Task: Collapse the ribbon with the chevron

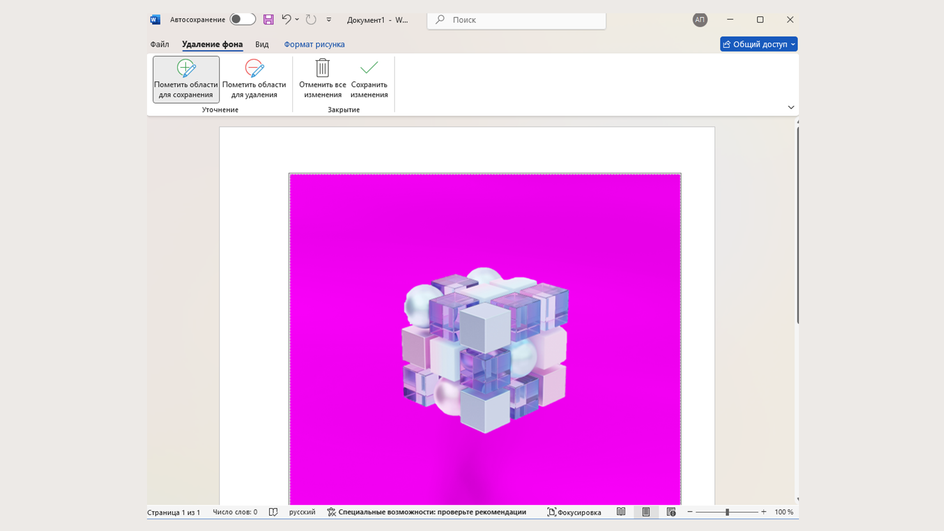Action: (x=790, y=108)
